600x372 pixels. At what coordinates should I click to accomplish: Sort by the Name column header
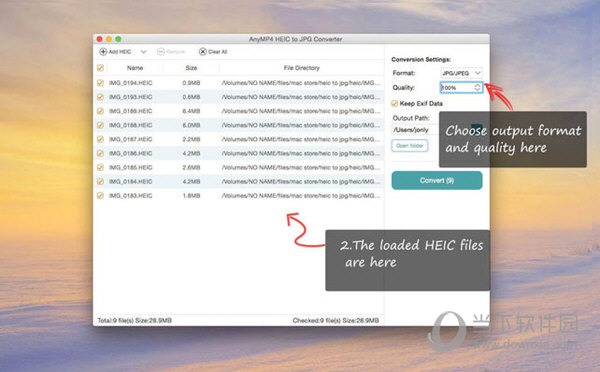tap(135, 68)
